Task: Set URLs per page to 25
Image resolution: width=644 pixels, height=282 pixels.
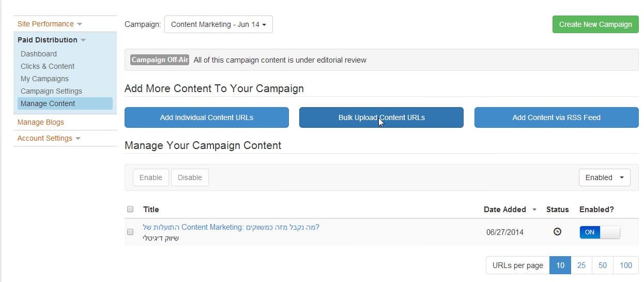Action: 581,265
